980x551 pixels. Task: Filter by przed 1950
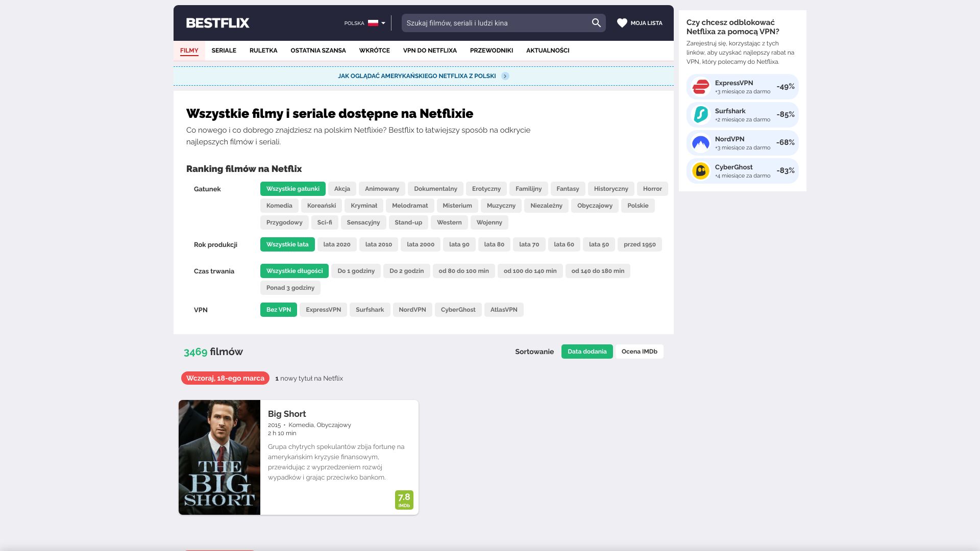click(x=640, y=244)
